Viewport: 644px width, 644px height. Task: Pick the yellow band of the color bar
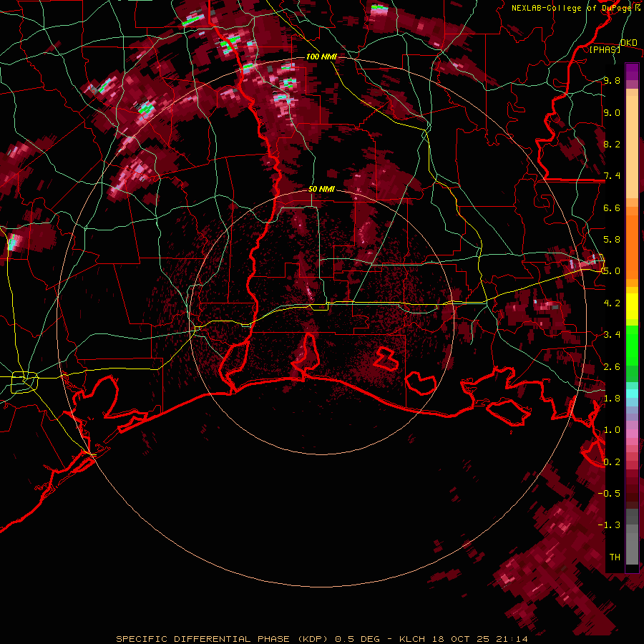pos(632,306)
